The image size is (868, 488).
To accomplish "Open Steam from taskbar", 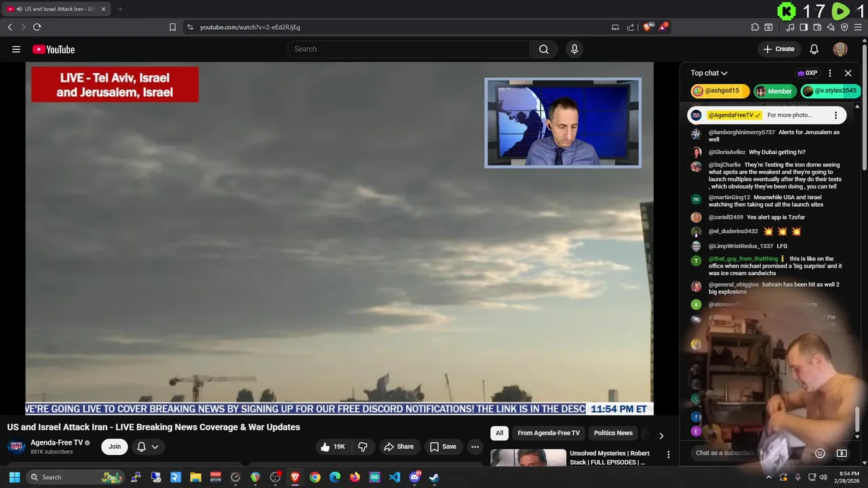I will (434, 477).
